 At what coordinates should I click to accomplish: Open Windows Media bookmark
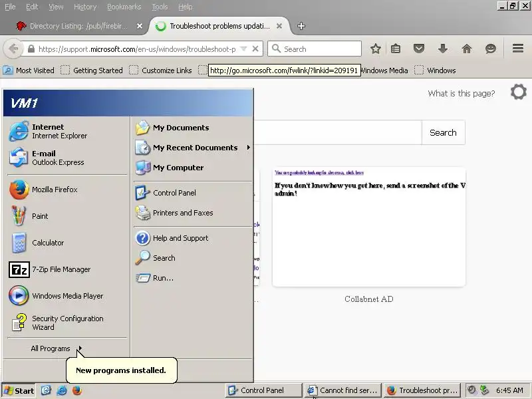tap(384, 70)
